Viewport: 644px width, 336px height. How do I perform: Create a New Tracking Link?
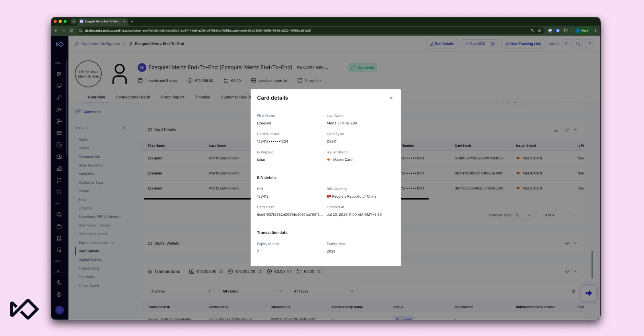click(x=523, y=44)
